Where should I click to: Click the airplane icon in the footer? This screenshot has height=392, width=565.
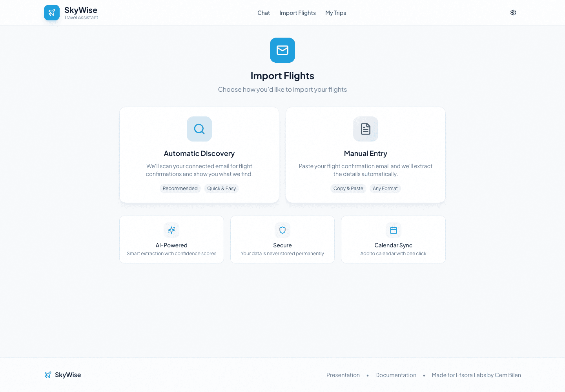(48, 375)
